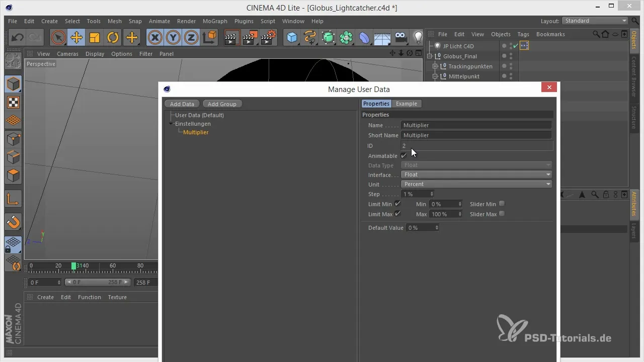Open the viewport Cameras menu
Viewport: 644px width, 362px height.
67,54
